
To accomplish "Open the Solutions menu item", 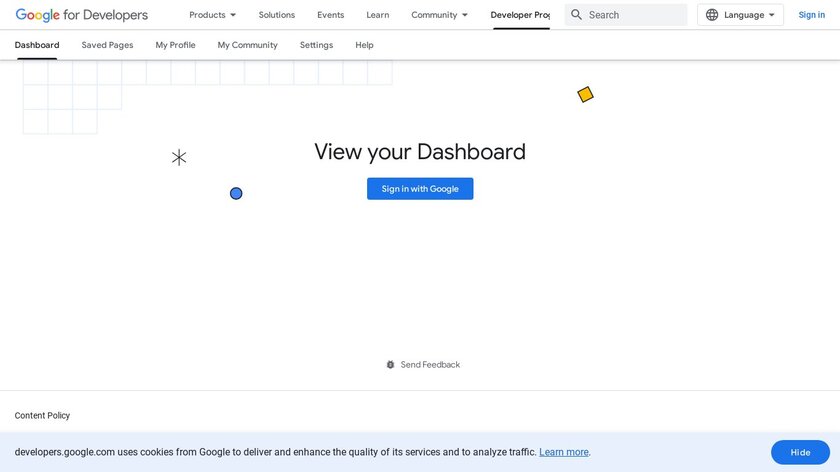I will pos(277,15).
